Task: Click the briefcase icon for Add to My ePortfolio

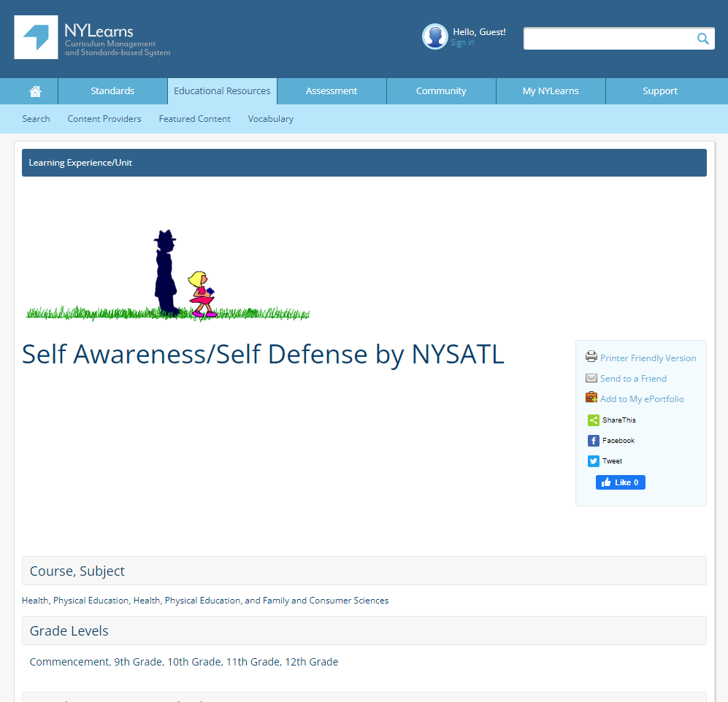Action: point(591,398)
